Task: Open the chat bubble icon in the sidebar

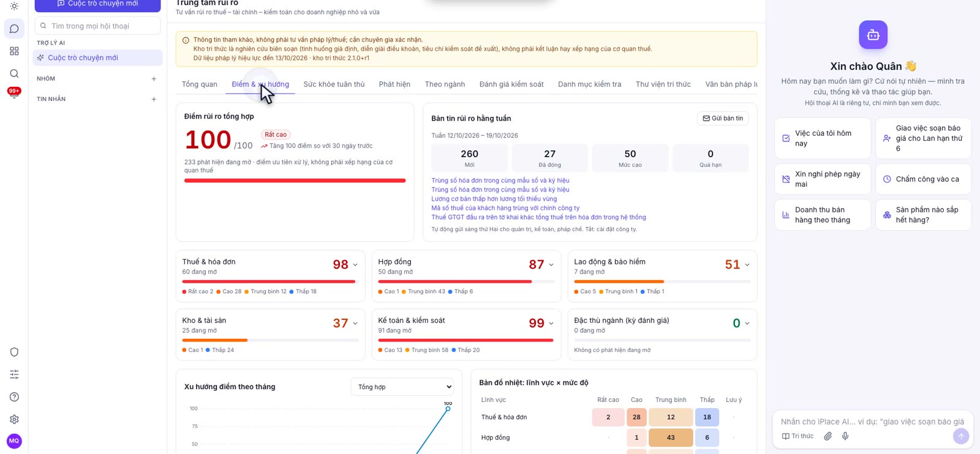Action: point(14,29)
